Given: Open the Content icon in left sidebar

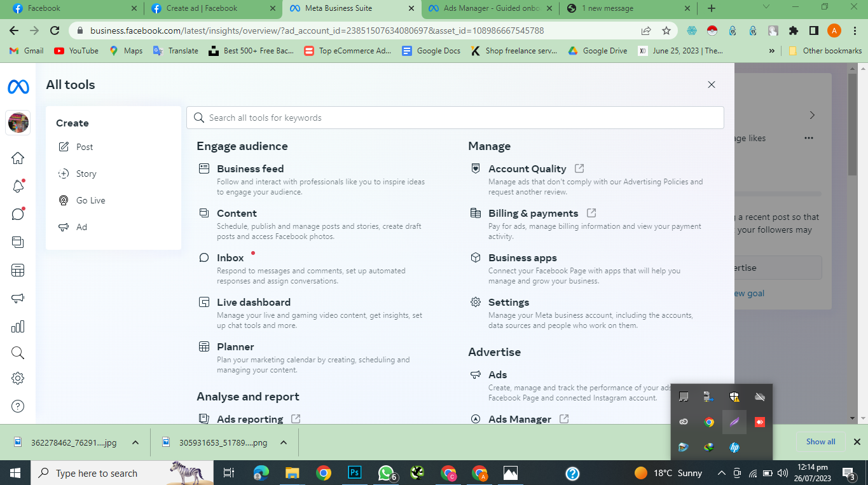Looking at the screenshot, I should 18,242.
